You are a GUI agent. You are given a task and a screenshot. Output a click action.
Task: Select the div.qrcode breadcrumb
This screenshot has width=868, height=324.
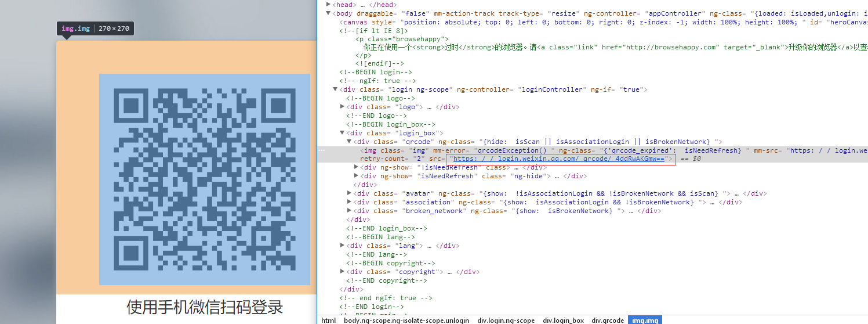tap(608, 320)
